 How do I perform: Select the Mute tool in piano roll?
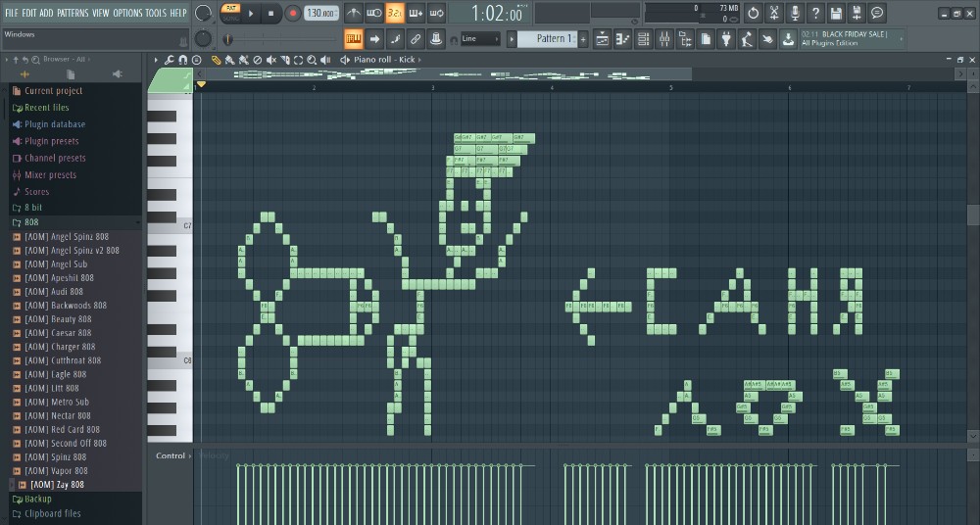270,60
